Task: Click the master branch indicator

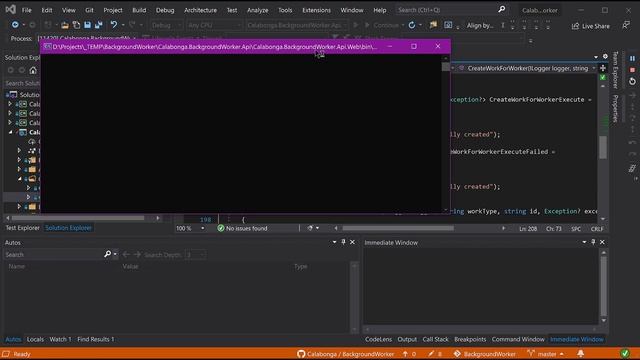Action: click(546, 354)
